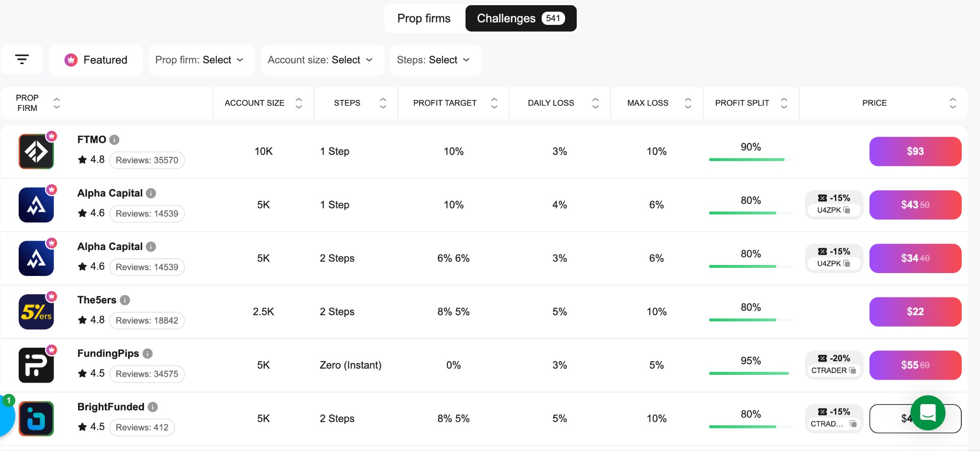Image resolution: width=980 pixels, height=451 pixels.
Task: Show info for The5ers
Action: click(x=125, y=300)
